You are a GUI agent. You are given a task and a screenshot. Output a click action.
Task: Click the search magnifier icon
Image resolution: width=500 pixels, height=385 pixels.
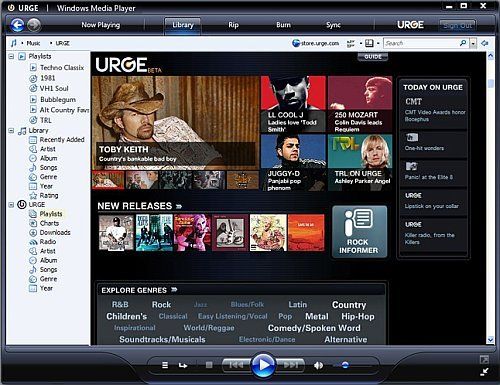[x=463, y=43]
